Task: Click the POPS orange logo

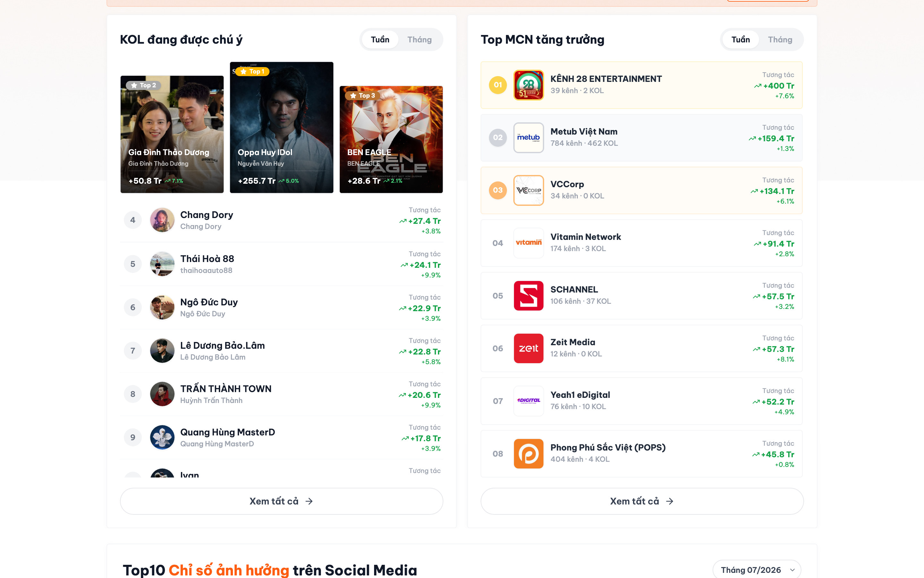Action: (528, 454)
